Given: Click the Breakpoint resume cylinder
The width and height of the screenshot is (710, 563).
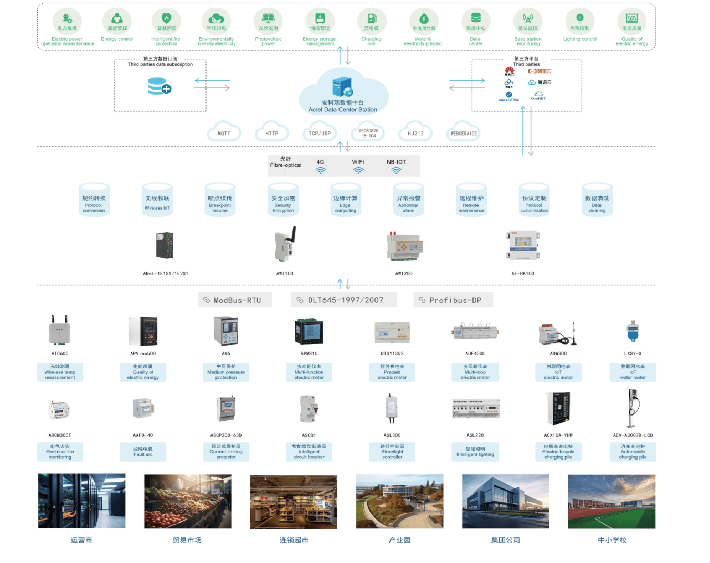Looking at the screenshot, I should point(220,199).
